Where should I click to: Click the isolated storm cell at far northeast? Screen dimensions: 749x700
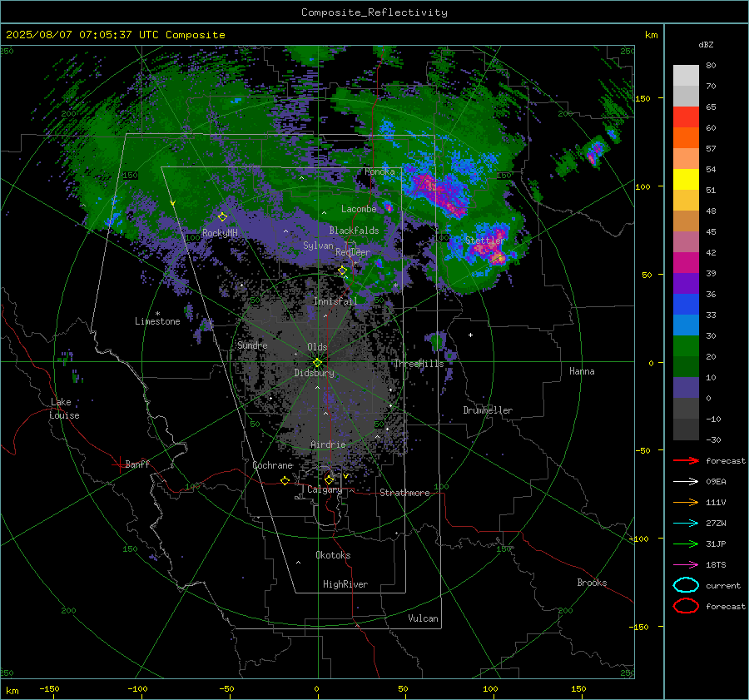[x=595, y=151]
